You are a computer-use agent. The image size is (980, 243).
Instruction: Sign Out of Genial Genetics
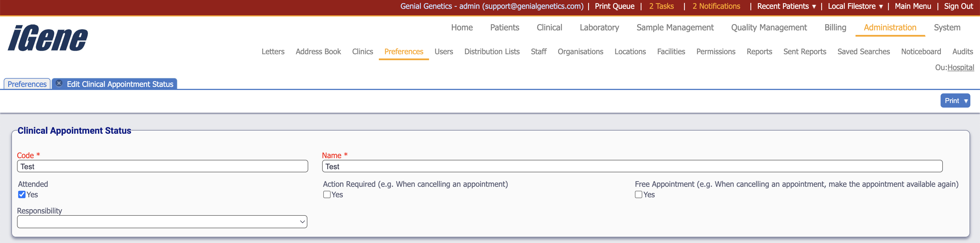click(x=958, y=6)
